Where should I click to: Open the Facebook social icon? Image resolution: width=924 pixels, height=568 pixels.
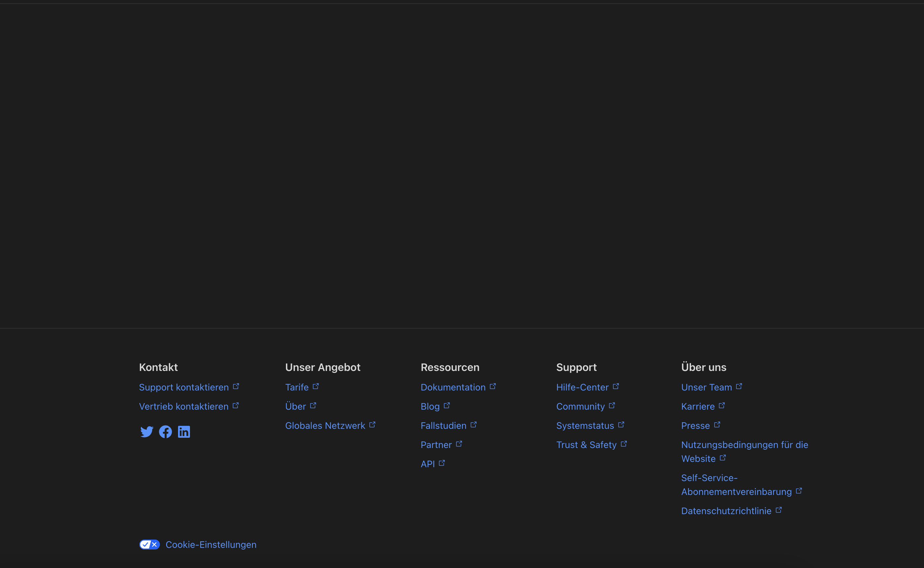[165, 432]
